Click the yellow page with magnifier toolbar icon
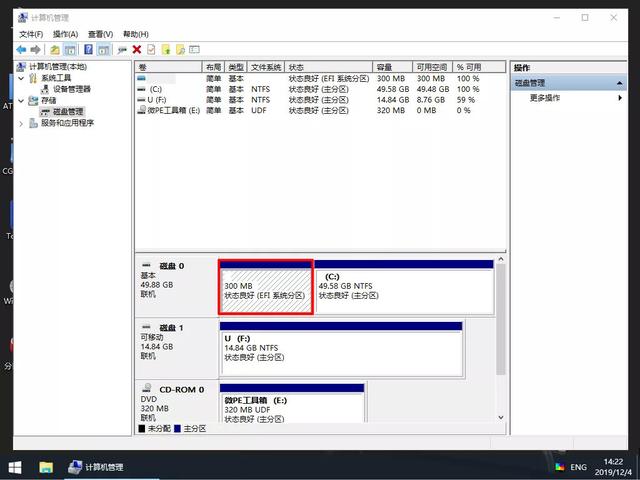This screenshot has height=480, width=640. click(180, 50)
